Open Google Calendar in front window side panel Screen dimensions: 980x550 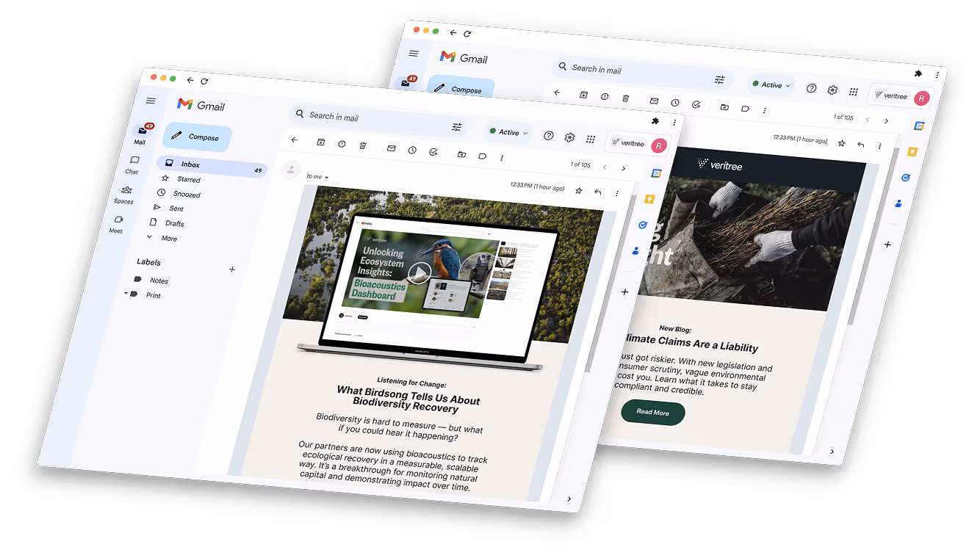(x=656, y=173)
